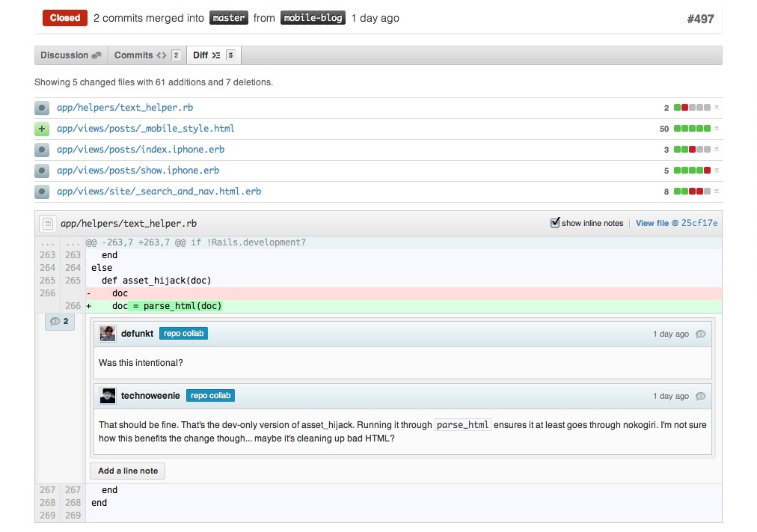Expand arrow next to text_helper.rb diffstat
The width and height of the screenshot is (757, 532).
click(717, 108)
